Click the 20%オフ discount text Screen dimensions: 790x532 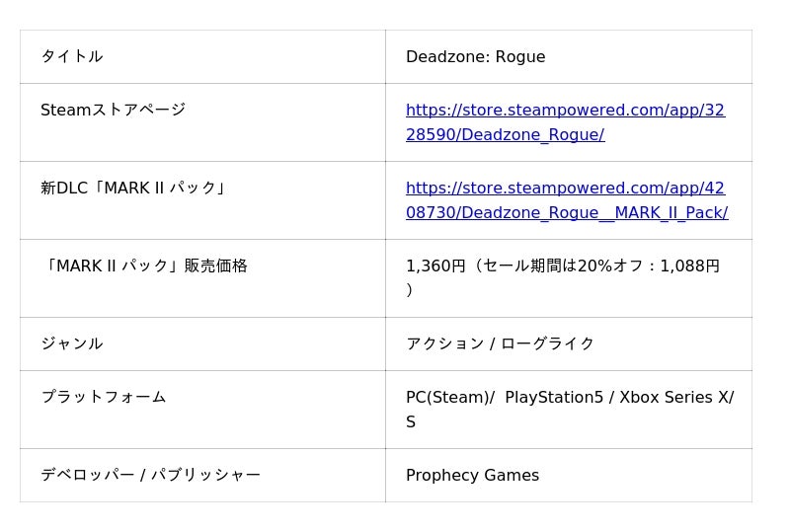[x=607, y=266]
